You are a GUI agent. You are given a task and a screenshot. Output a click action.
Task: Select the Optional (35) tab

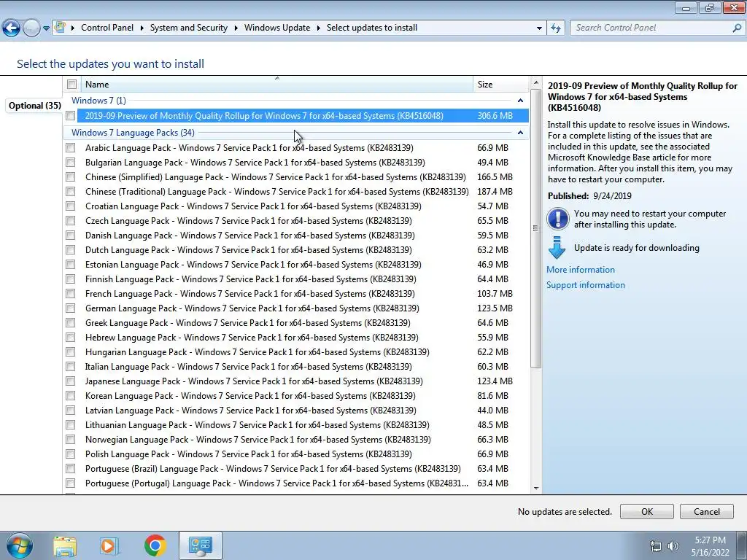tap(34, 105)
